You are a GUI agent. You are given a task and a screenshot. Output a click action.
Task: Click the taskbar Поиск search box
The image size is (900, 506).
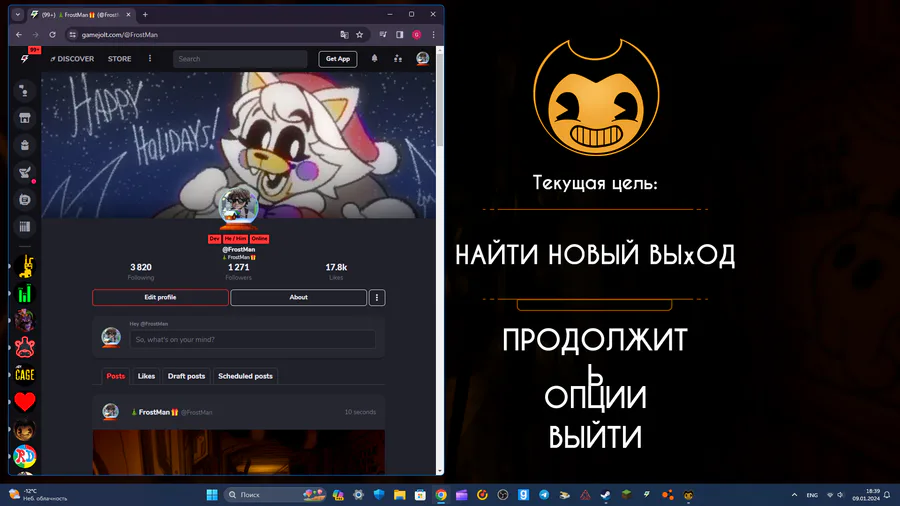click(x=274, y=495)
